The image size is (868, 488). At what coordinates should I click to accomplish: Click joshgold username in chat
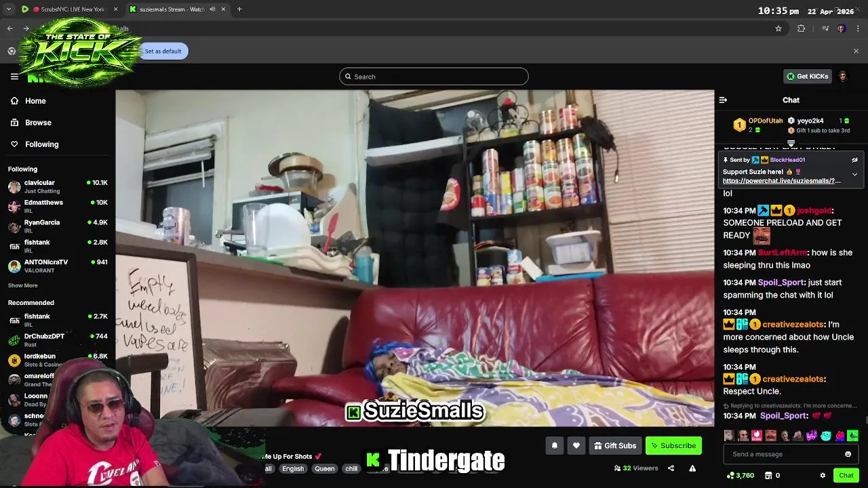pos(814,211)
